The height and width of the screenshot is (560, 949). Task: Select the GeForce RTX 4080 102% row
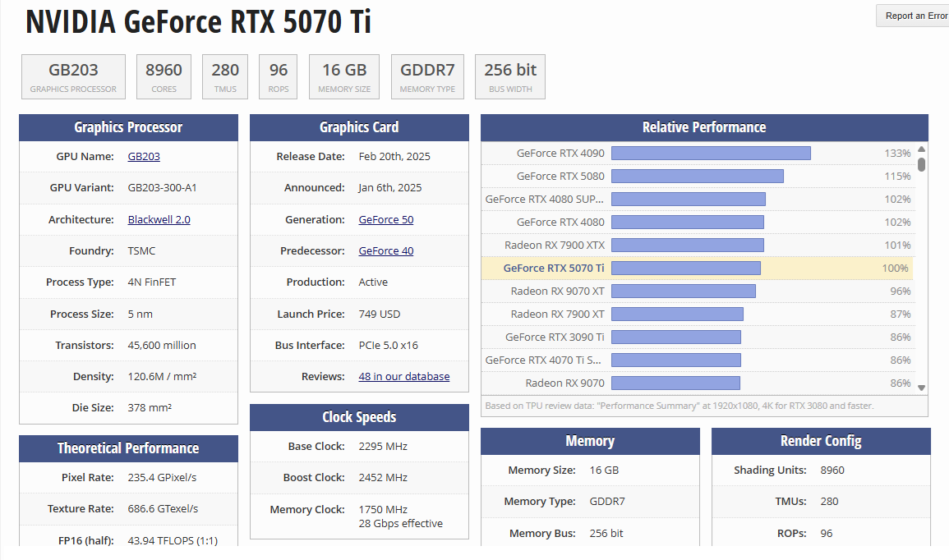click(x=698, y=222)
